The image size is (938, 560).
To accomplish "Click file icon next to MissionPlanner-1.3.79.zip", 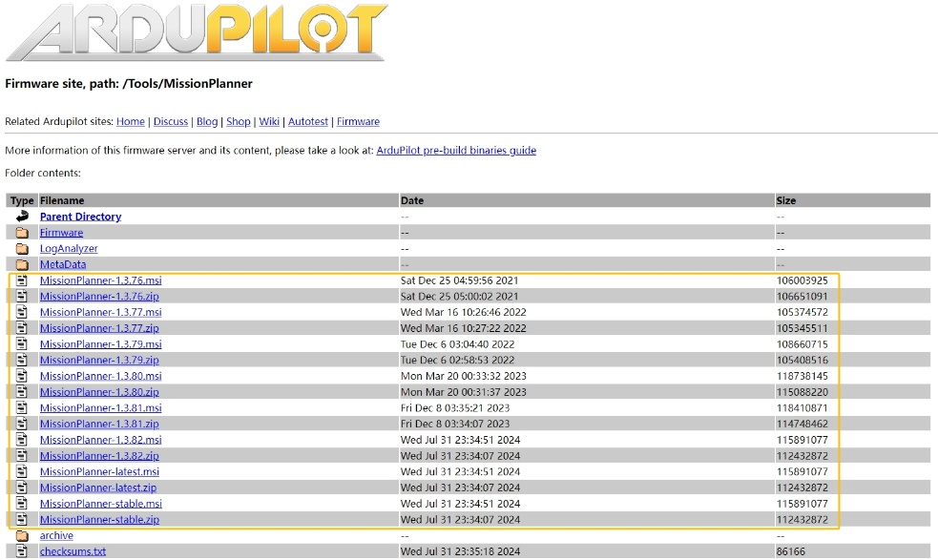I will tap(22, 360).
